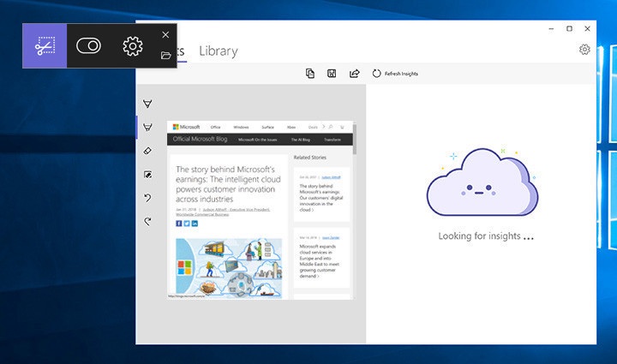Close the floating capture toolbar

[x=166, y=35]
